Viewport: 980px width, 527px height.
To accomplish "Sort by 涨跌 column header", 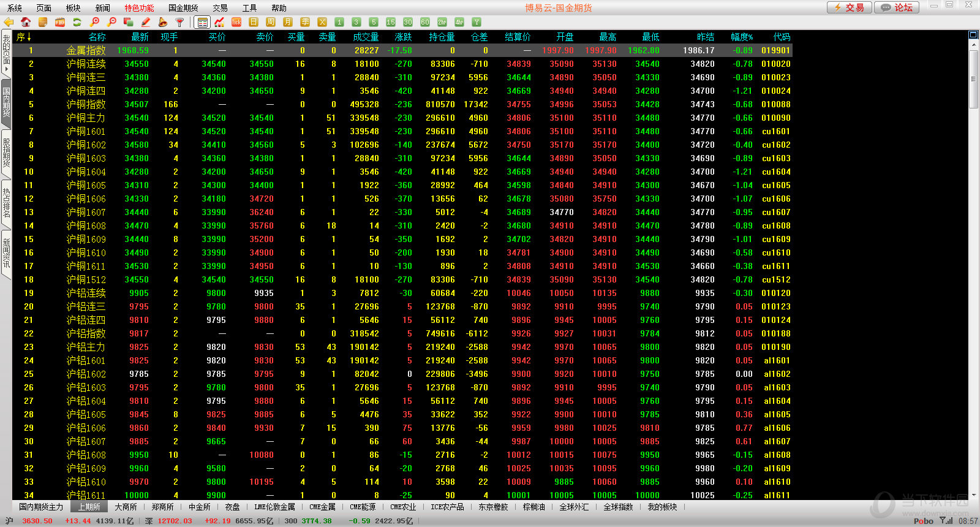I will 403,37.
